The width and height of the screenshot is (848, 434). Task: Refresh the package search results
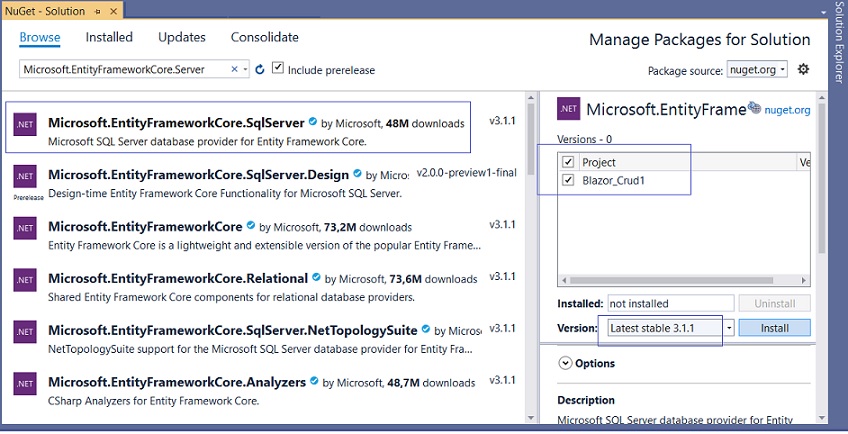pyautogui.click(x=260, y=69)
